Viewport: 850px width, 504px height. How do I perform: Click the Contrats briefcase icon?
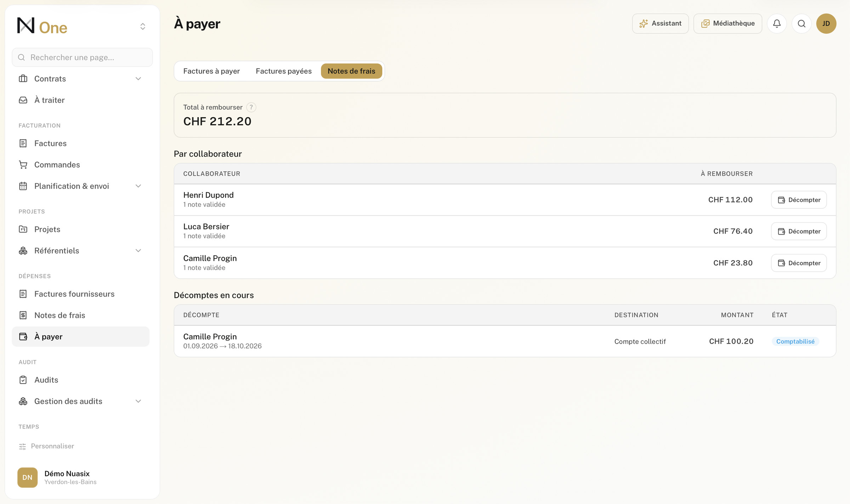[23, 79]
